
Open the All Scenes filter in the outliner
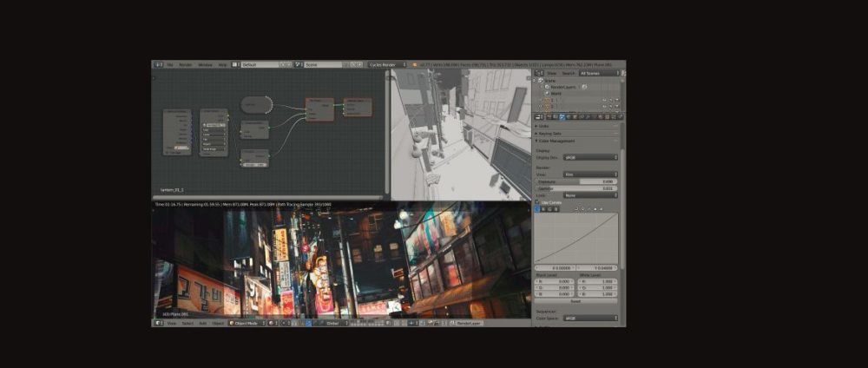[600, 73]
